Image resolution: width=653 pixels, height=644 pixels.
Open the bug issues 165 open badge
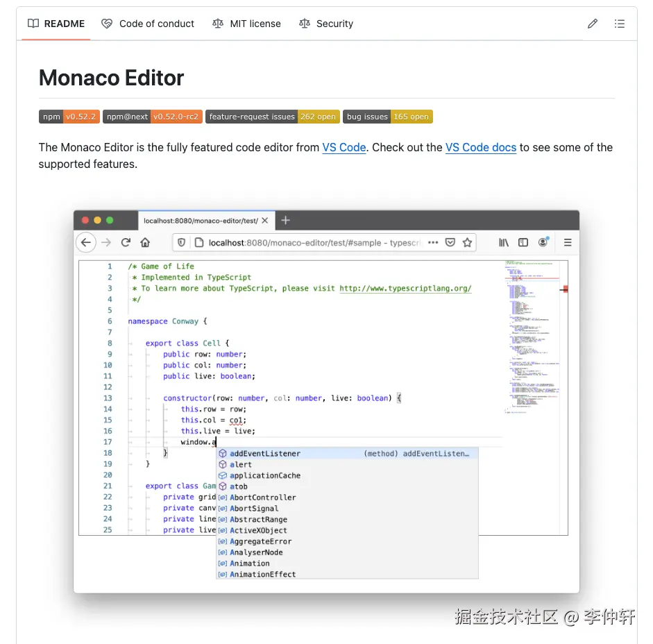pos(388,117)
